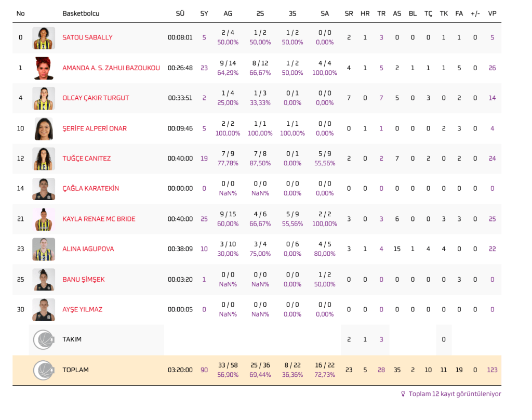This screenshot has height=420, width=532.
Task: Open TUĞÇE CANITEZ player profile link
Action: tap(86, 159)
